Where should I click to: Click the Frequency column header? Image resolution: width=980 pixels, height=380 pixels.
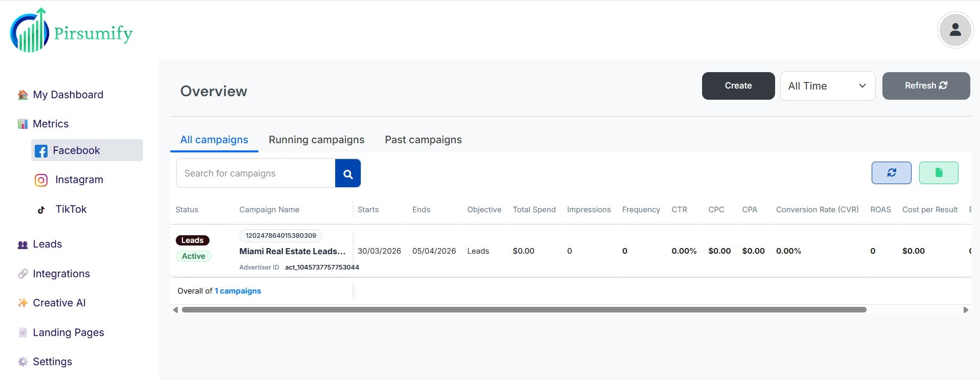tap(641, 210)
